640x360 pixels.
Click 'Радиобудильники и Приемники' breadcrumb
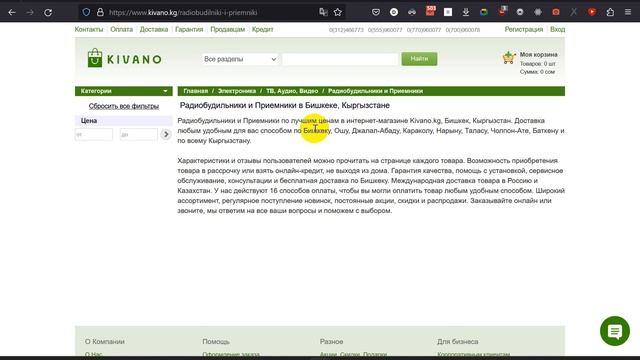376,91
